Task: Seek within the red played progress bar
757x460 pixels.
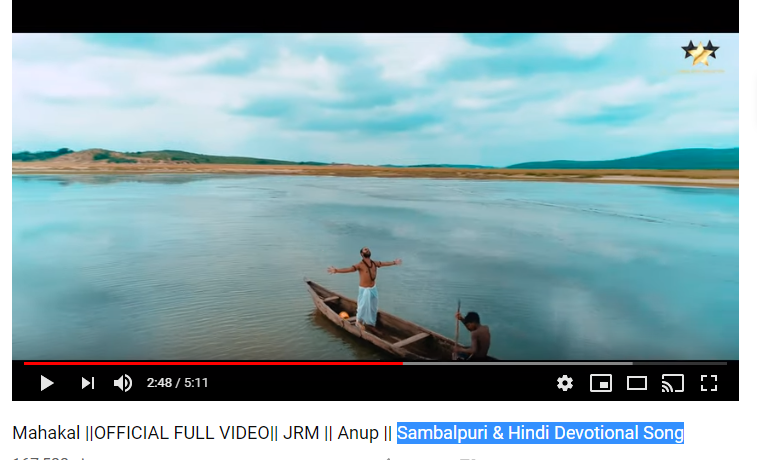Action: (x=213, y=363)
